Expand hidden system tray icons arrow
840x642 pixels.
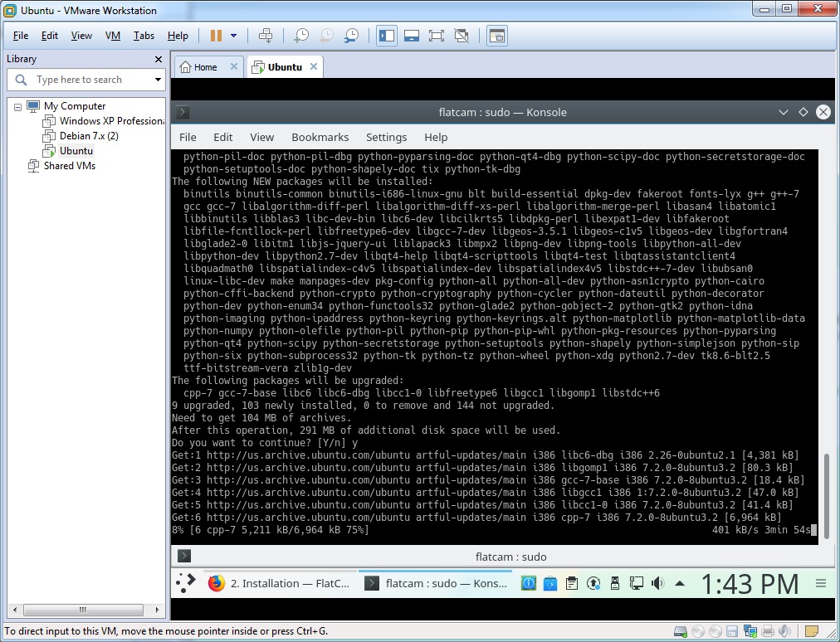680,583
